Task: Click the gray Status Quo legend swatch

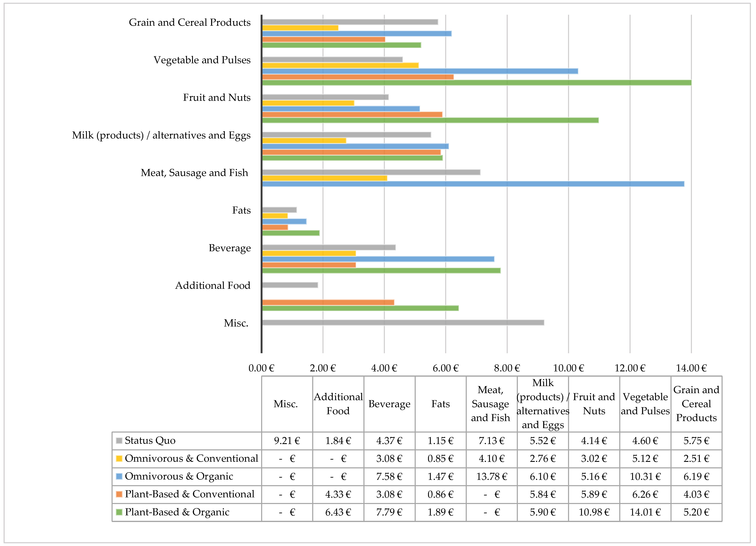Action: [119, 441]
